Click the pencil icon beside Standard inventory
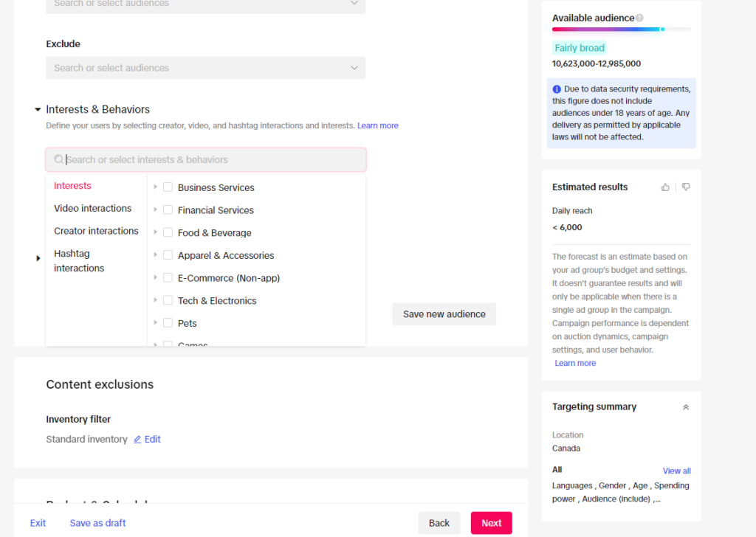756x537 pixels. [137, 439]
